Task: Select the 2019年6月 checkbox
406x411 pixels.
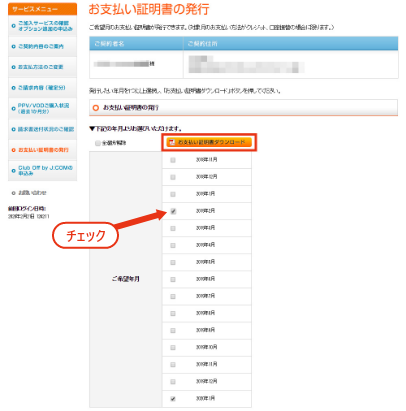Action: (173, 279)
